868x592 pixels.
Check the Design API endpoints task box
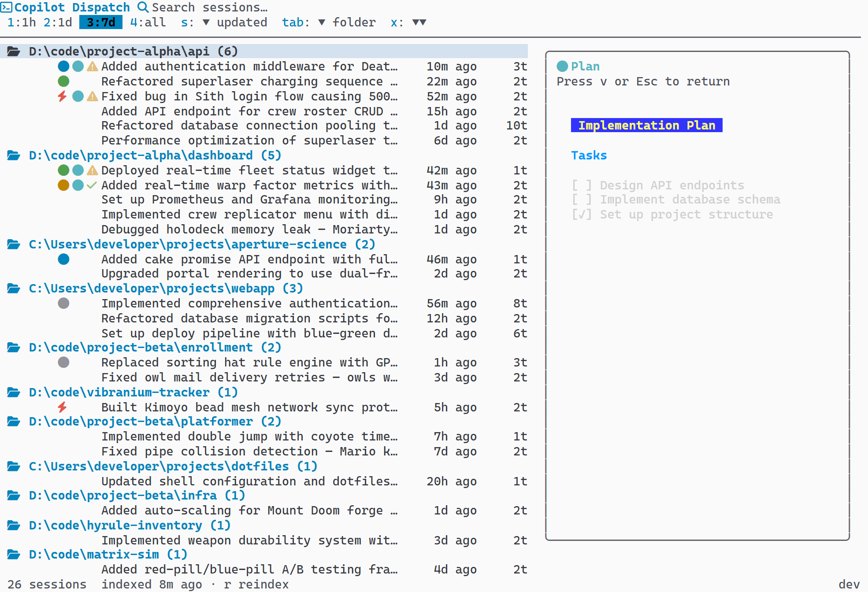click(582, 185)
